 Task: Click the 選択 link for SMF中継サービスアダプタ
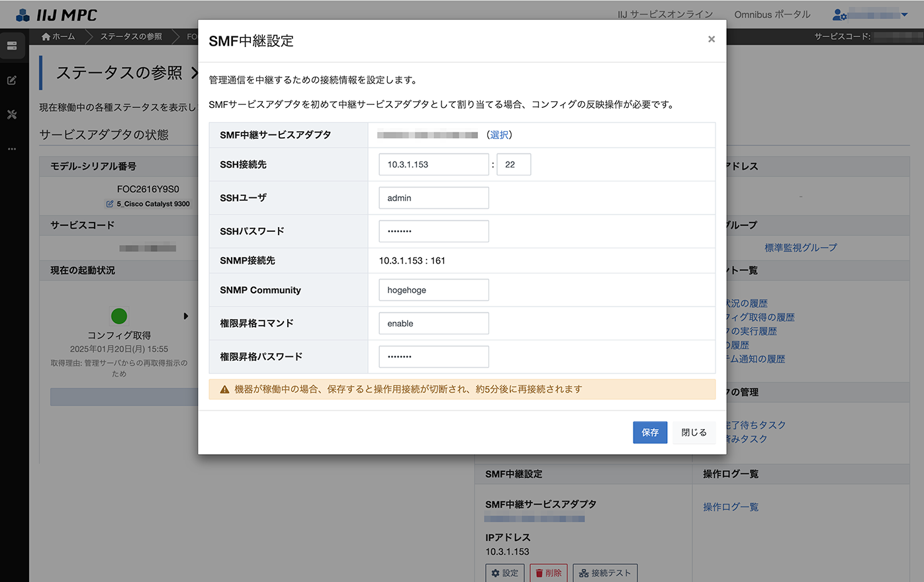(x=499, y=135)
